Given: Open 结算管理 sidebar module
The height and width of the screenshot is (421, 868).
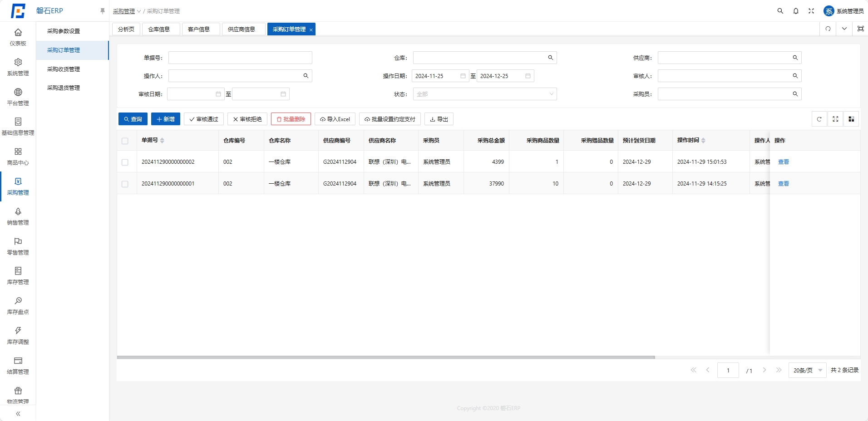Looking at the screenshot, I should coord(18,366).
